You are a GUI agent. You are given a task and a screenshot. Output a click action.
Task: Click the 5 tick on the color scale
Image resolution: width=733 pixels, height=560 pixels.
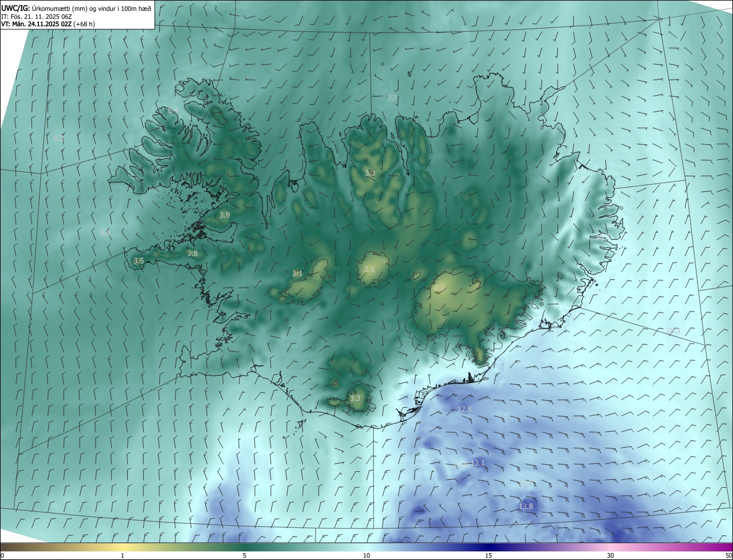(245, 555)
